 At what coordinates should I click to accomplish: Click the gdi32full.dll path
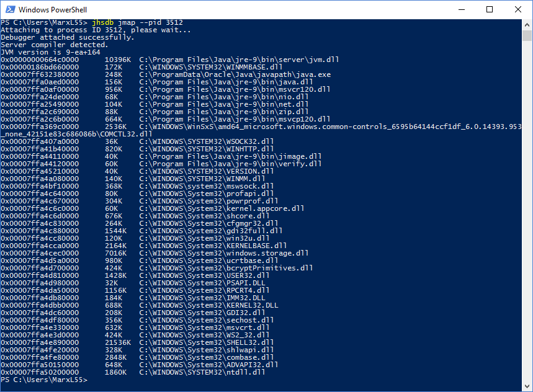click(211, 231)
